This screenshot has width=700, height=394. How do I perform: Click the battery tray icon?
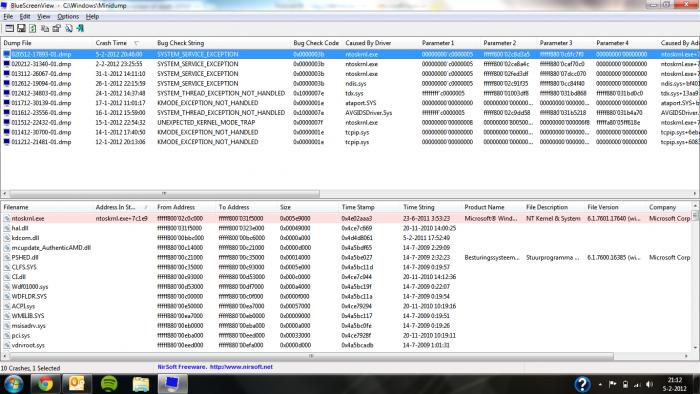pyautogui.click(x=625, y=384)
